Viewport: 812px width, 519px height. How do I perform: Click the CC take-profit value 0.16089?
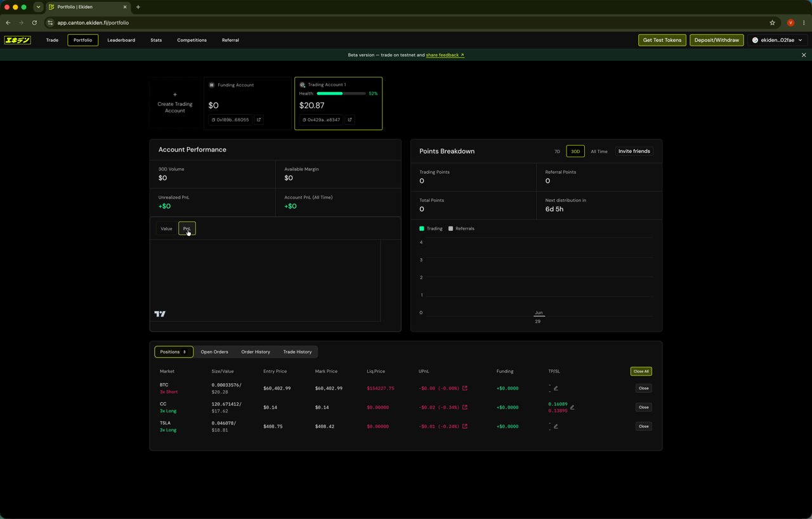[558, 404]
